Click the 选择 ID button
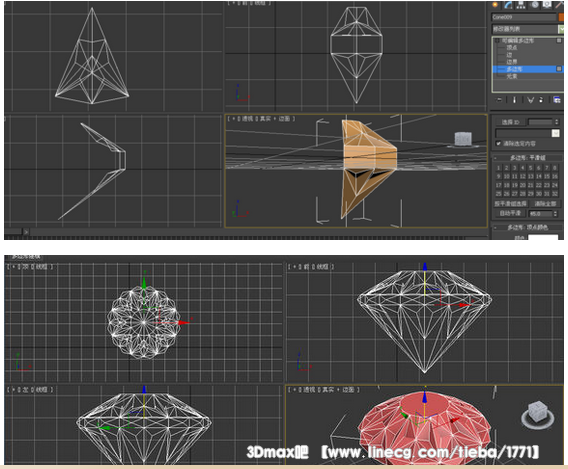 coord(511,122)
